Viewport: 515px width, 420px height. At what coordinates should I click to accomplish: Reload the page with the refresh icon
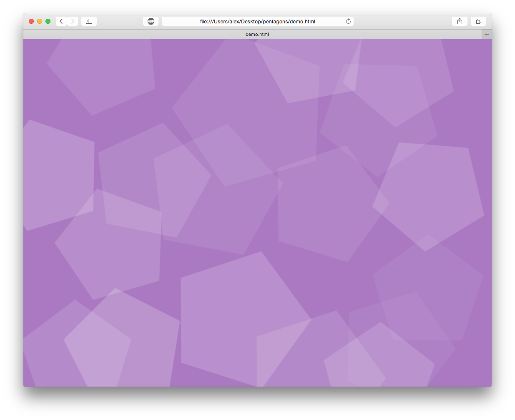click(x=348, y=21)
